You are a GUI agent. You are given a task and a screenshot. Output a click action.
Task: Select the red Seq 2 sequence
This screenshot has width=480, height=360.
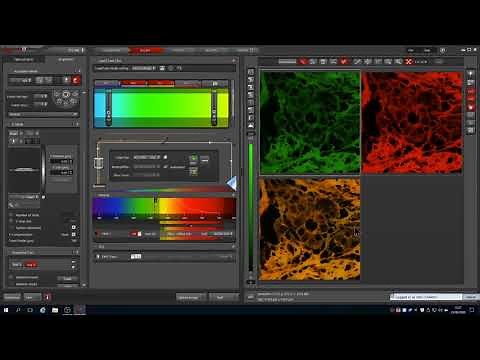[31, 265]
